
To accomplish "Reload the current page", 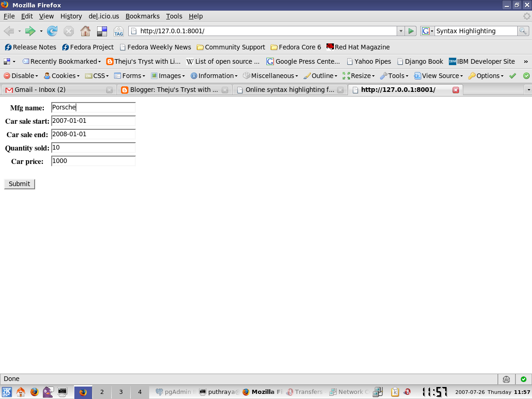I will coord(52,31).
